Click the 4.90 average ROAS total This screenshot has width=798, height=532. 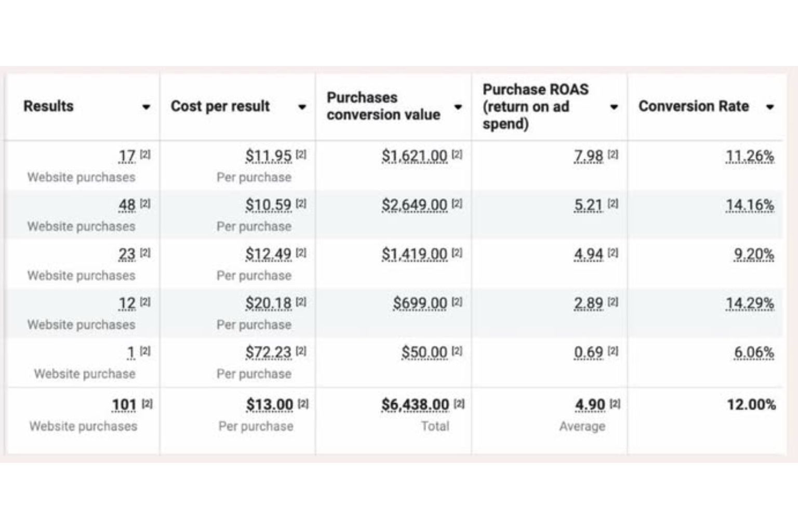590,405
